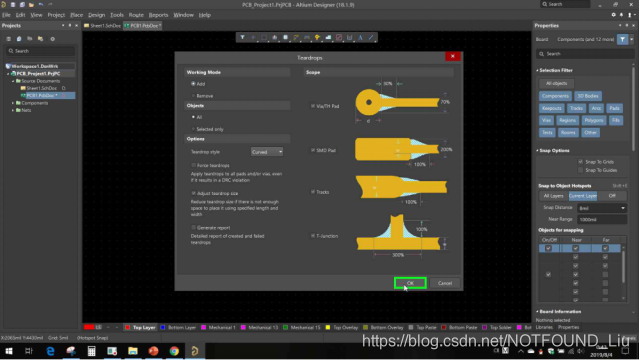The width and height of the screenshot is (639, 360).
Task: Choose the interactive routing tool in the active bar
Action: (x=296, y=38)
